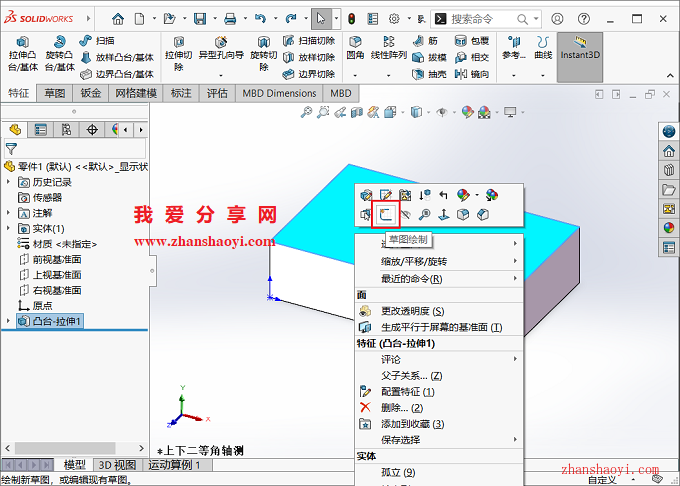Expand the 实体(1) folder in feature tree
Screen dimensions: 680x486
click(9, 229)
